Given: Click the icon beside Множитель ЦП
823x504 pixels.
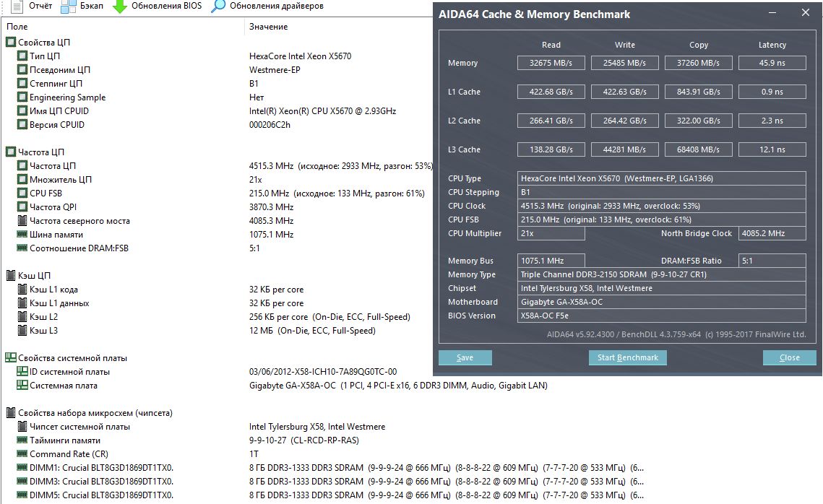Looking at the screenshot, I should pyautogui.click(x=22, y=179).
